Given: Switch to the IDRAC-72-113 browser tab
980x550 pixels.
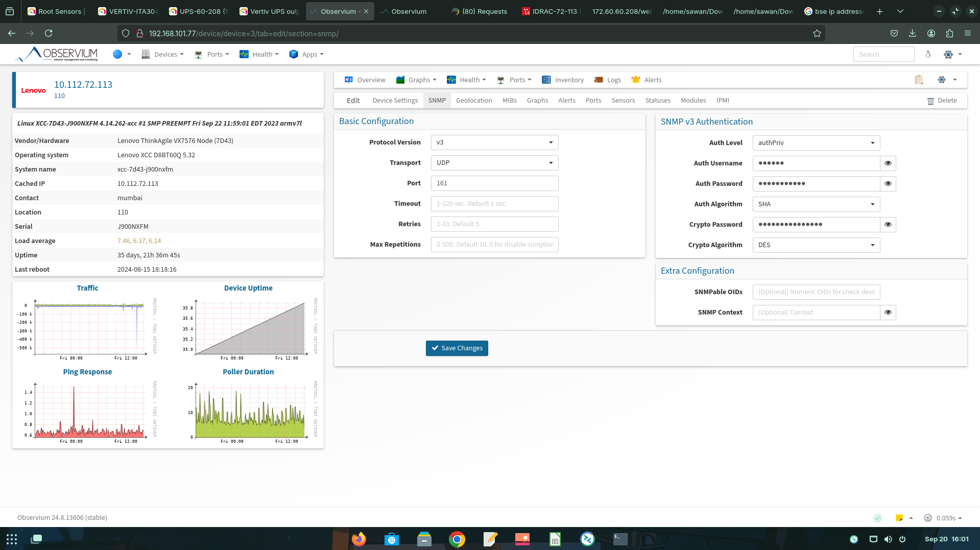Looking at the screenshot, I should (551, 11).
